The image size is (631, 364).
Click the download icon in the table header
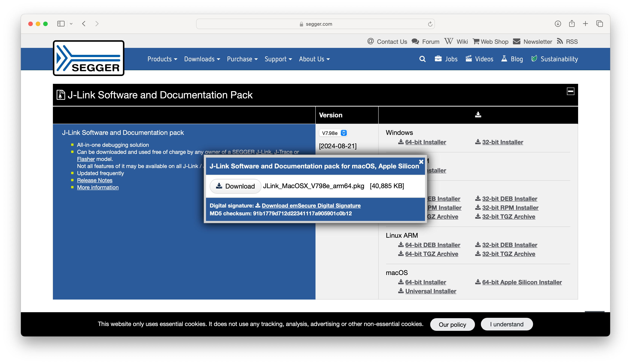(478, 115)
